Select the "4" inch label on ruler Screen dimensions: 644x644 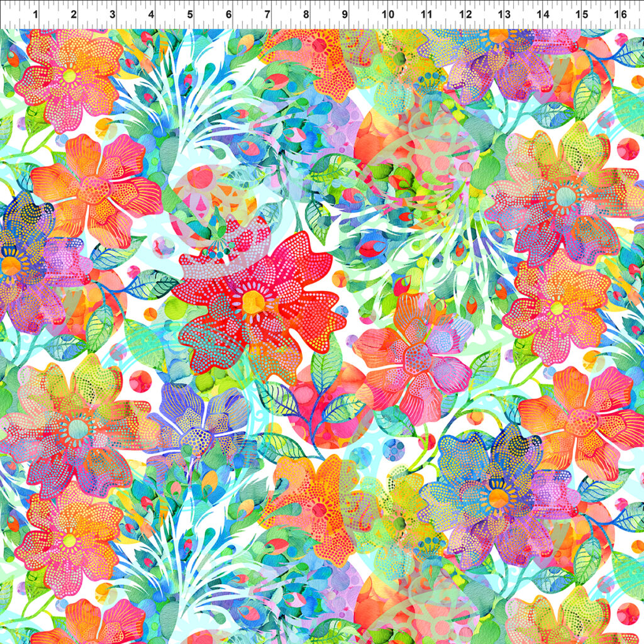click(x=151, y=14)
